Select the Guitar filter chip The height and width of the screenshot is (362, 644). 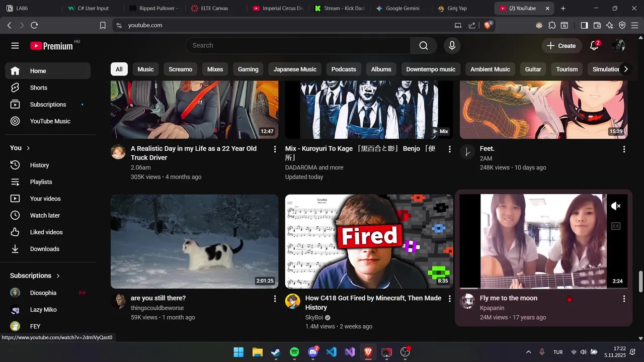tap(533, 69)
